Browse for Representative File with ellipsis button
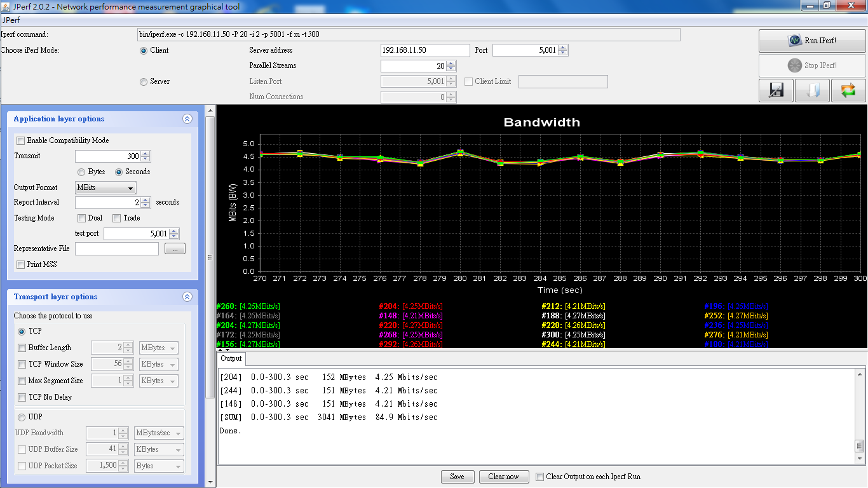The width and height of the screenshot is (868, 488). (175, 249)
